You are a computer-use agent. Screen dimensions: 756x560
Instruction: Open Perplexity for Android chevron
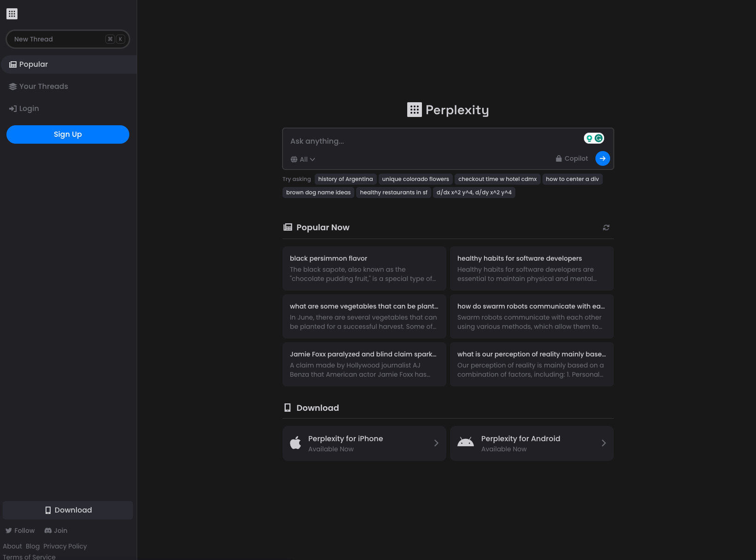click(604, 443)
